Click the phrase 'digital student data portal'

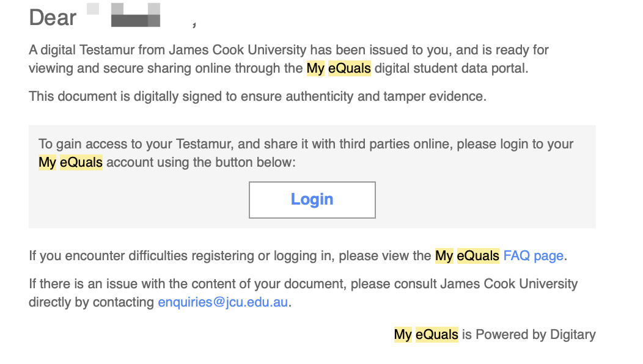[x=450, y=68]
